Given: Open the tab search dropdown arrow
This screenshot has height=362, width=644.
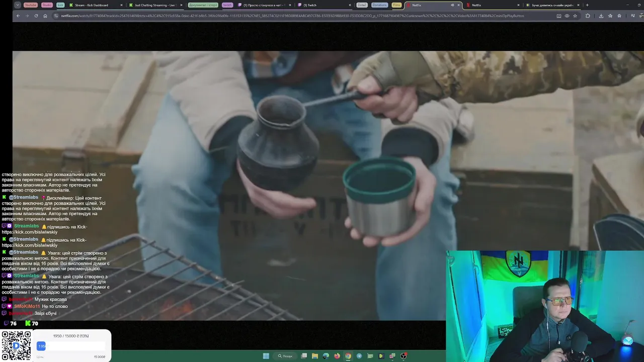Looking at the screenshot, I should [x=18, y=5].
